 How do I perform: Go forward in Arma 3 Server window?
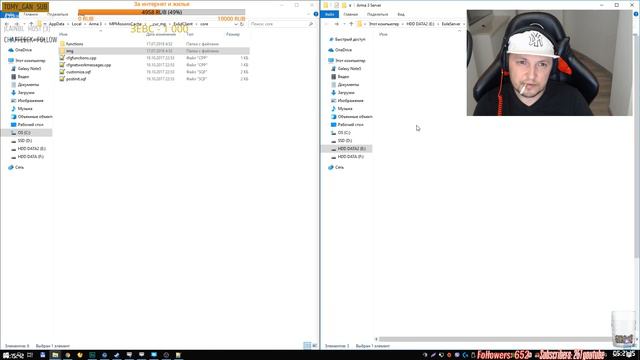[x=336, y=24]
